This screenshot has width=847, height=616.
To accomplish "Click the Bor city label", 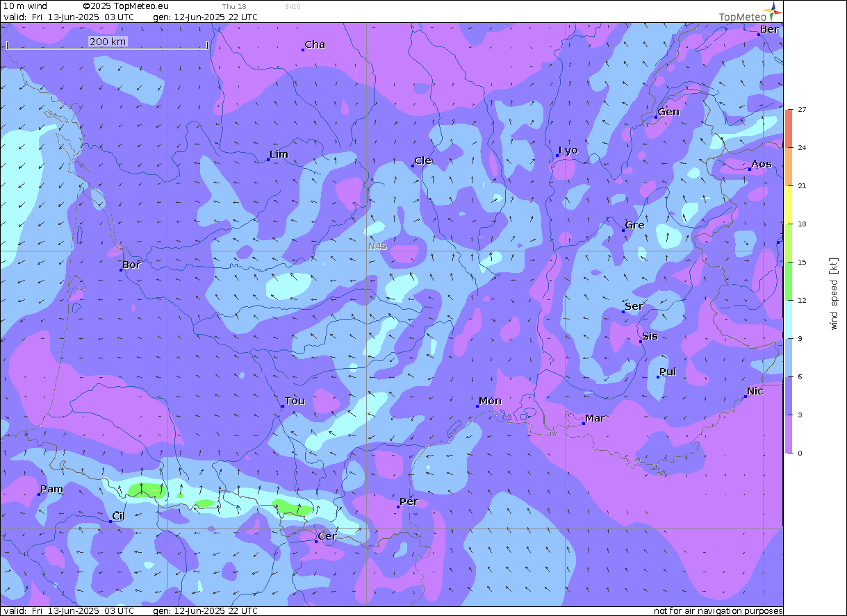I will click(131, 265).
